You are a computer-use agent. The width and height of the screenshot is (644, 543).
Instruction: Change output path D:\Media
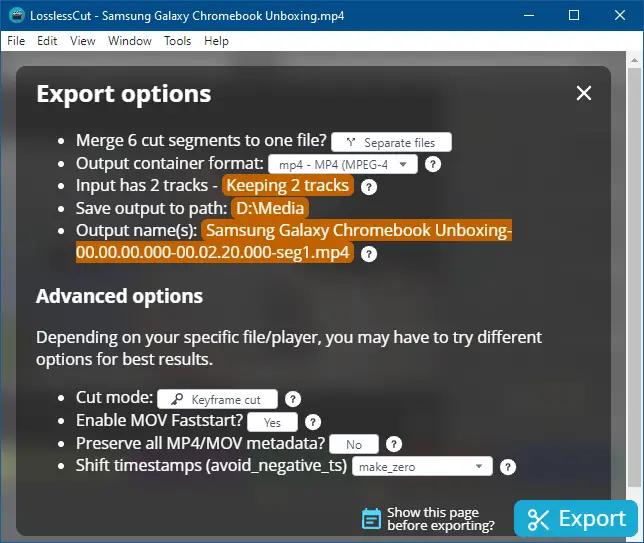[270, 208]
